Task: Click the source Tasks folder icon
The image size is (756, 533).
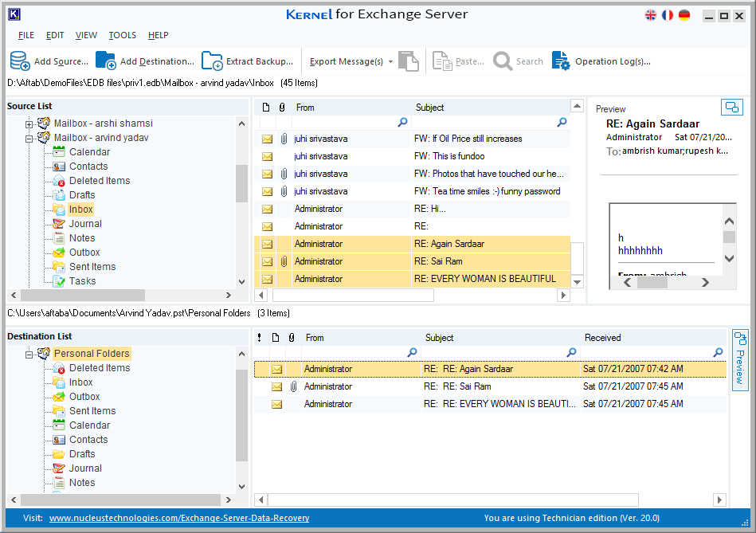Action: click(59, 281)
